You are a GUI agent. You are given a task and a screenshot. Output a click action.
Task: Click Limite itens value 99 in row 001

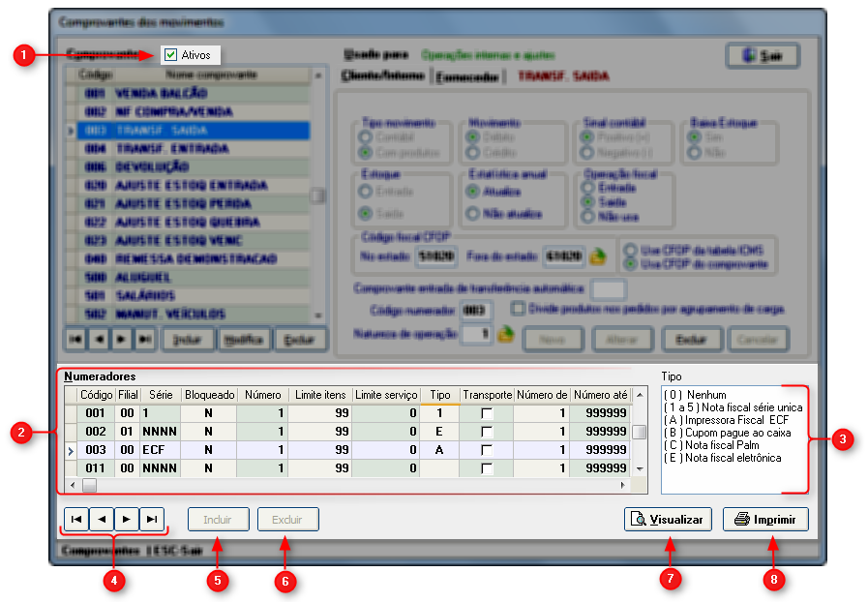point(320,413)
